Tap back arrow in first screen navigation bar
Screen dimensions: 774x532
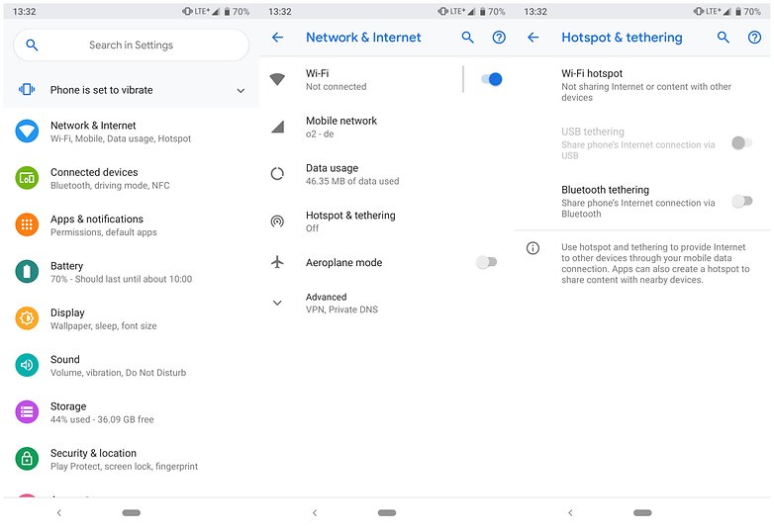coord(58,513)
